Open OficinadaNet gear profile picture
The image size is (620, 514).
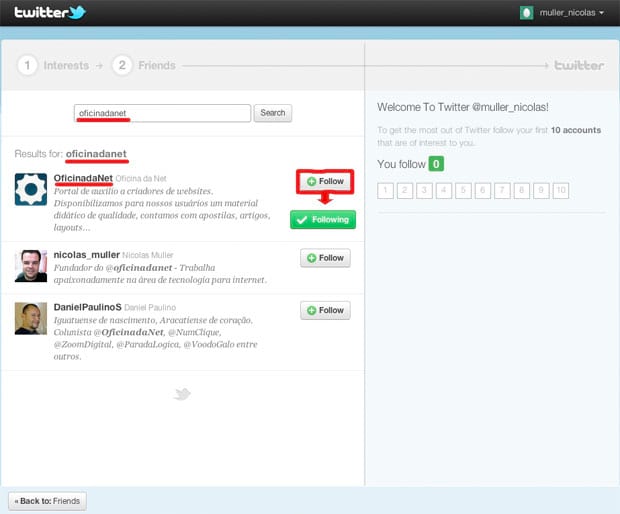31,189
